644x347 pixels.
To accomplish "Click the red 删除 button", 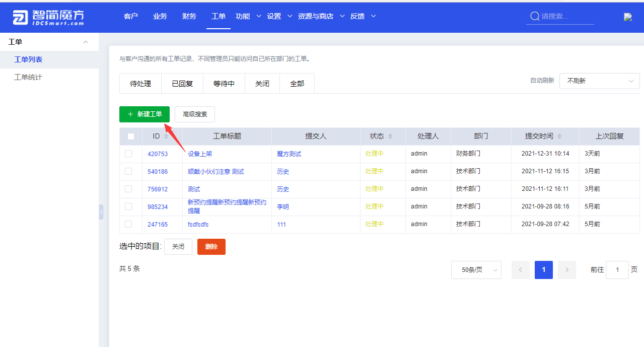I will pyautogui.click(x=211, y=247).
